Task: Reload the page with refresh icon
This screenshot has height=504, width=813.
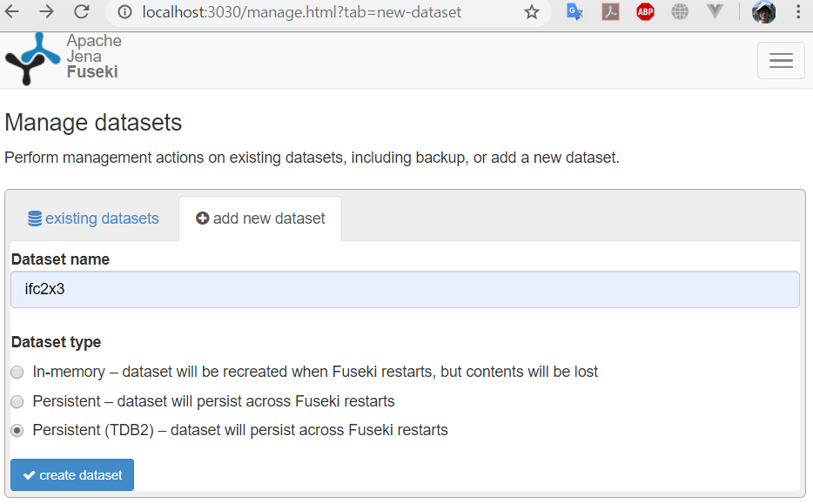Action: click(x=82, y=11)
